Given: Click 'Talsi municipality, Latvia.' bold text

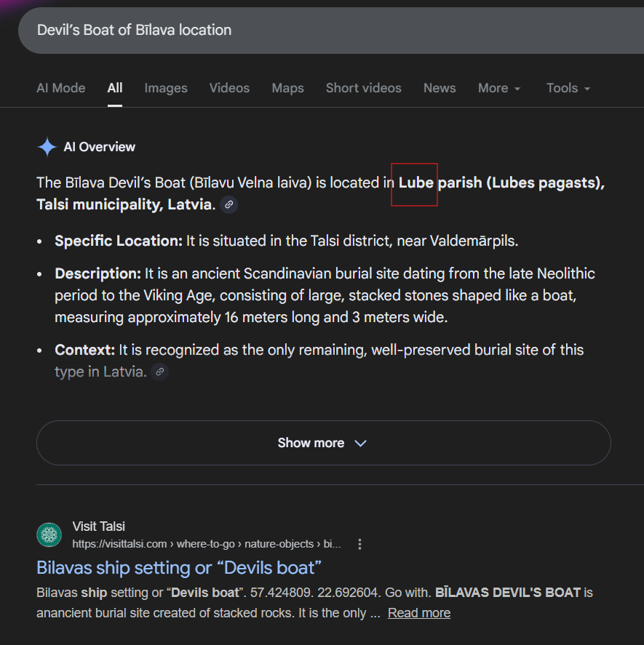Looking at the screenshot, I should (x=126, y=204).
